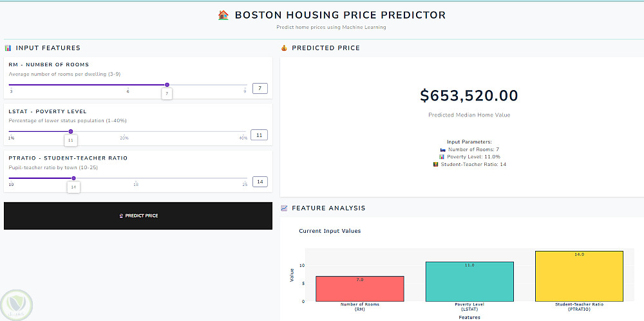Click the money bag icon beside Predicted Price
Image resolution: width=644 pixels, height=321 pixels.
(x=284, y=48)
